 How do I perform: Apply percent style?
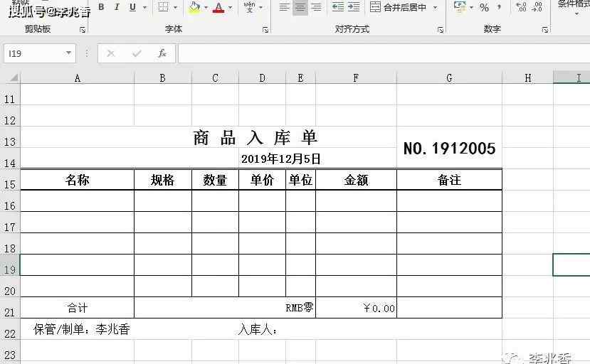[x=484, y=7]
